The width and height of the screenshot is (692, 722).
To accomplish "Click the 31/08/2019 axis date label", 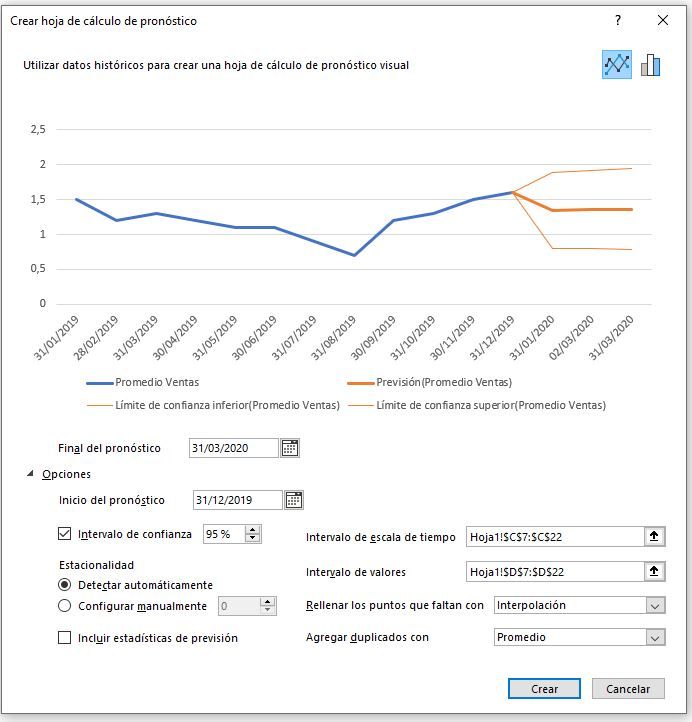I will (x=333, y=337).
